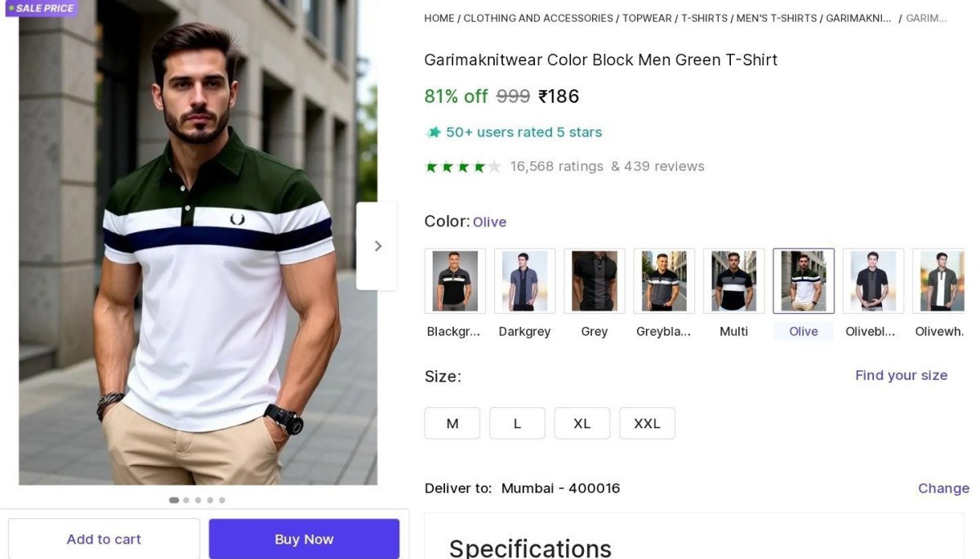Select size M
Image resolution: width=980 pixels, height=559 pixels.
[452, 423]
